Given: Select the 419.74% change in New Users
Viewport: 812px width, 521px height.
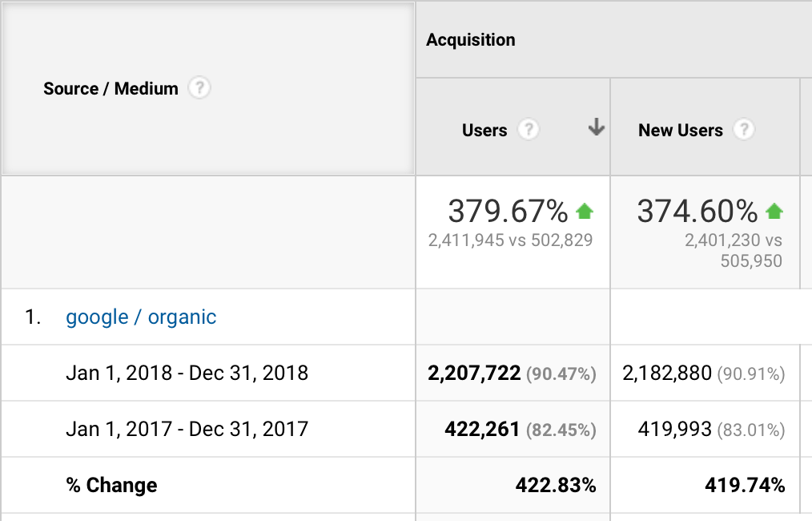Looking at the screenshot, I should coord(744,485).
